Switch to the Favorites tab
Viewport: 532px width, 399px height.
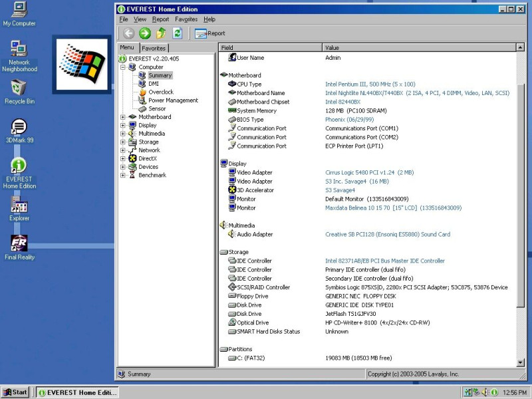(x=154, y=48)
